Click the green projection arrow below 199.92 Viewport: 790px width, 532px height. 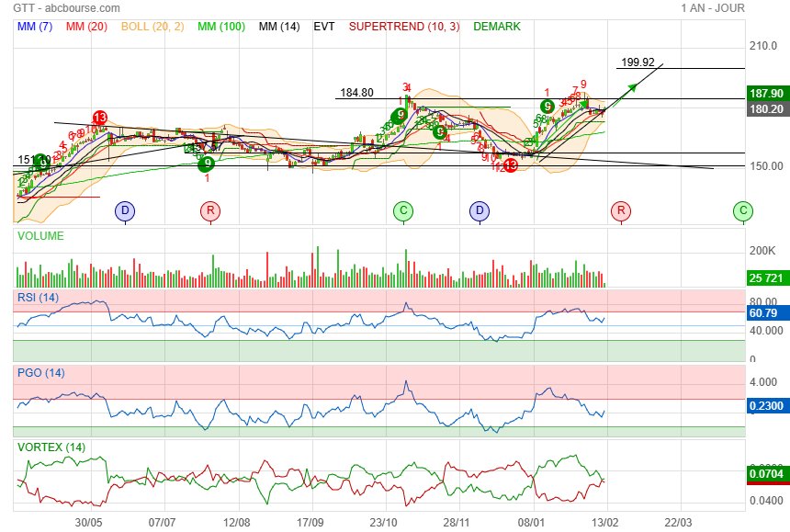pyautogui.click(x=630, y=87)
